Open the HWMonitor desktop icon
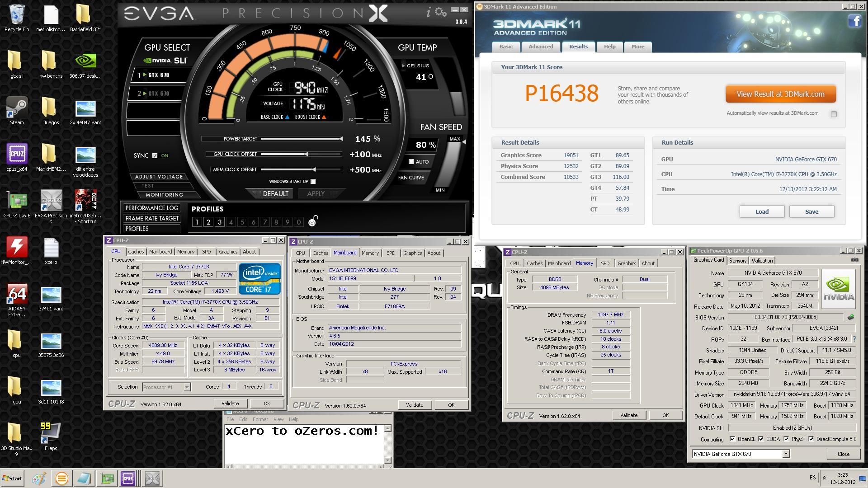The height and width of the screenshot is (488, 868). [x=17, y=250]
